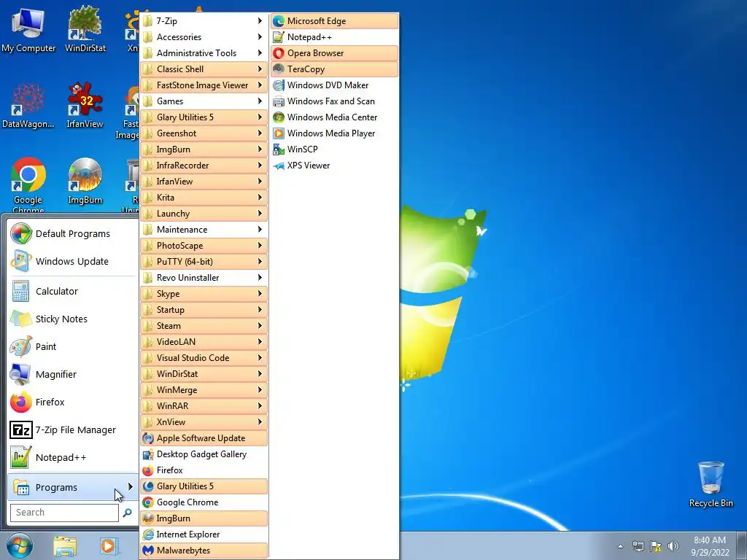The height and width of the screenshot is (560, 747).
Task: Click the taskbar clock showing 8:40 AM
Action: point(710,546)
